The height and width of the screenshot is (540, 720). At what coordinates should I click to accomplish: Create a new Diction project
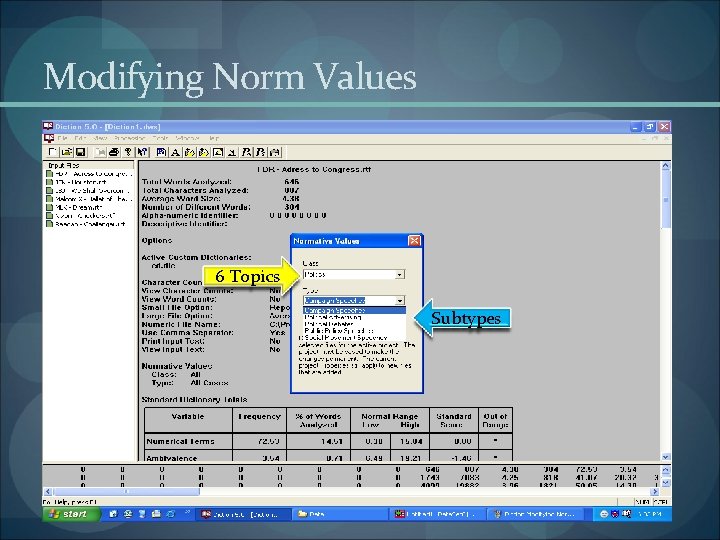(x=52, y=152)
